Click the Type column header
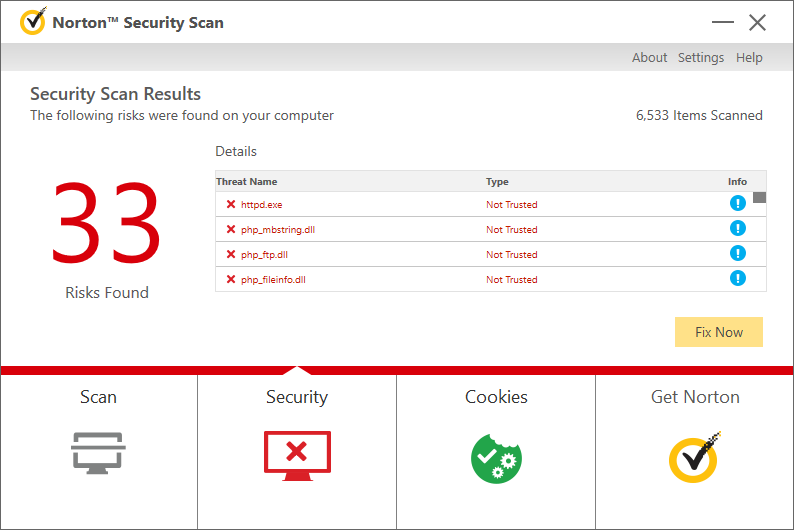Viewport: 794px width, 530px height. (497, 182)
